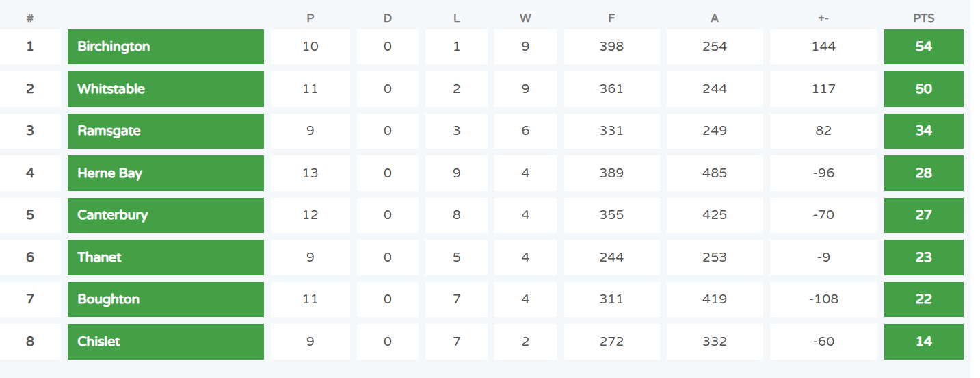Viewport: 980px width, 378px height.
Task: Sort the table by PTS column header
Action: pos(923,18)
